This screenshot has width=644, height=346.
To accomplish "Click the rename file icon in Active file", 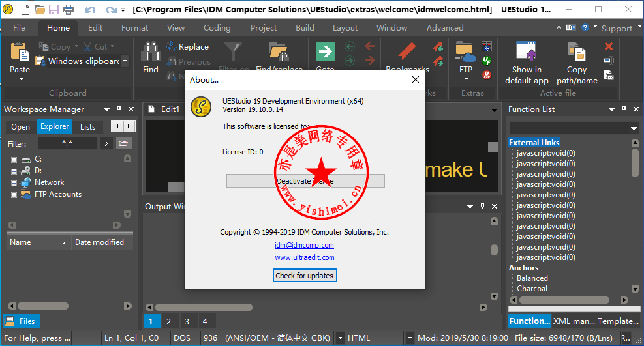I will 609,61.
